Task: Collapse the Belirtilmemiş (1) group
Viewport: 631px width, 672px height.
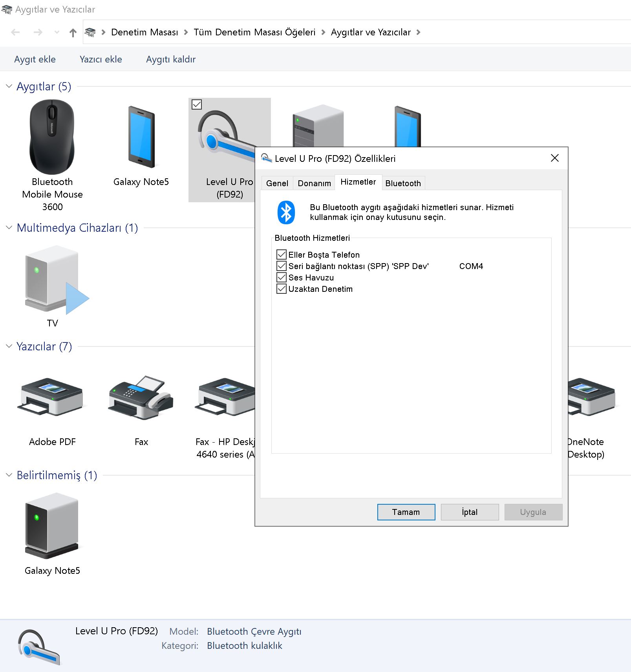Action: pyautogui.click(x=9, y=475)
